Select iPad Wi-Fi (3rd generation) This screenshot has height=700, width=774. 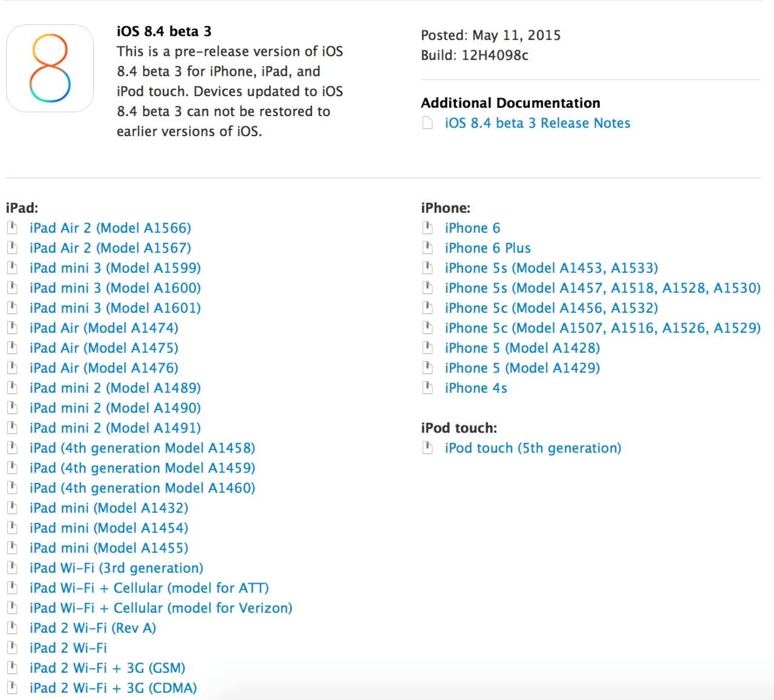tap(116, 568)
